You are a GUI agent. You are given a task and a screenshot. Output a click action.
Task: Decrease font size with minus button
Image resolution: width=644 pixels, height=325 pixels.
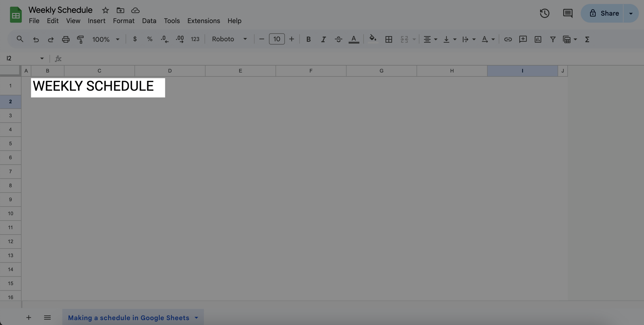pyautogui.click(x=262, y=39)
